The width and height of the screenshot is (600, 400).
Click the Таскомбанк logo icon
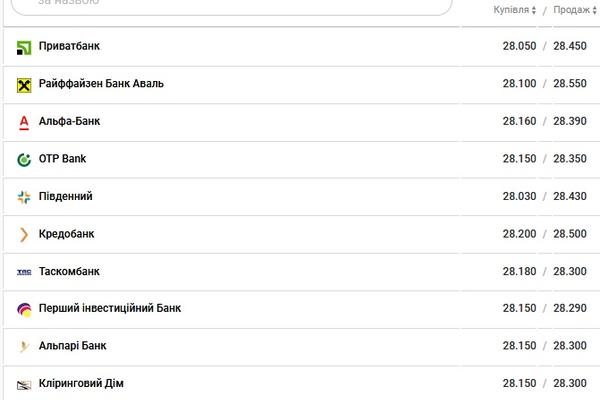24,272
